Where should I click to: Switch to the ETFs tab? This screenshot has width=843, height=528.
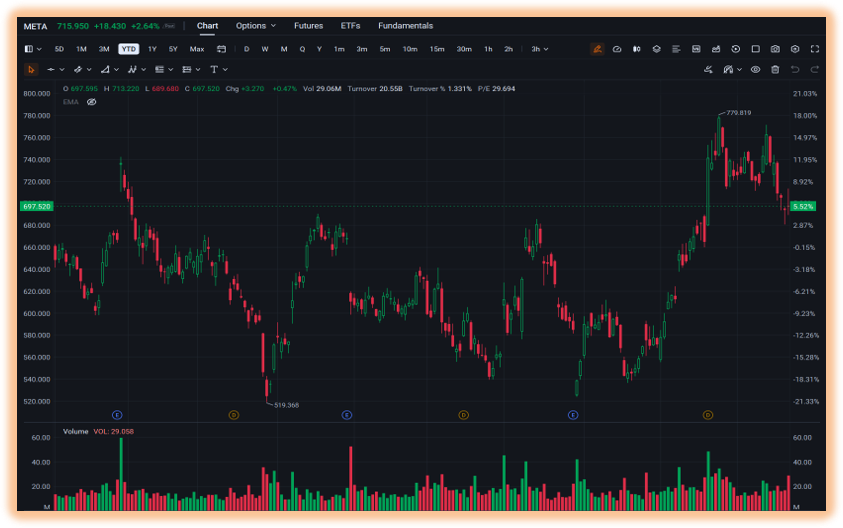pos(350,26)
